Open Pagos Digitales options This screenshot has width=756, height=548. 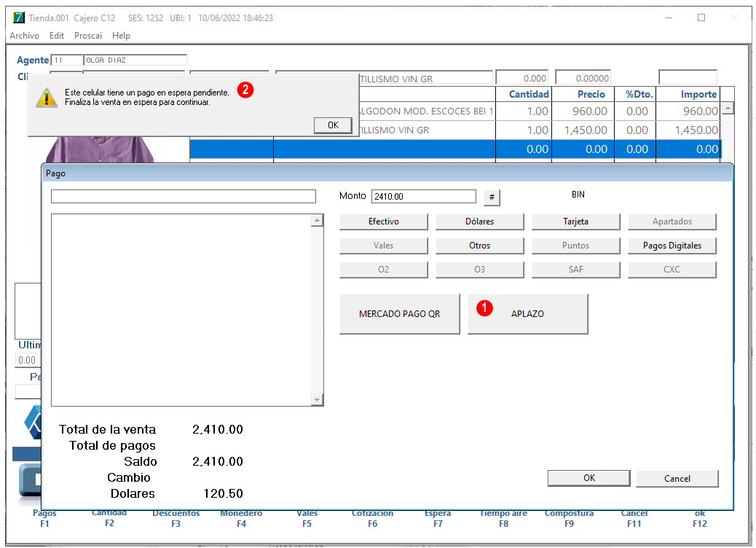[x=672, y=246]
